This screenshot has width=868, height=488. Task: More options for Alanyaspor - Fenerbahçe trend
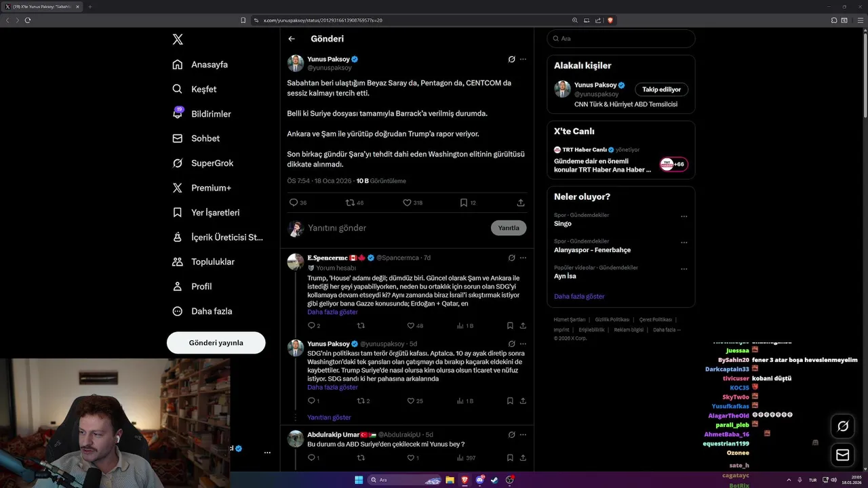[x=684, y=243]
